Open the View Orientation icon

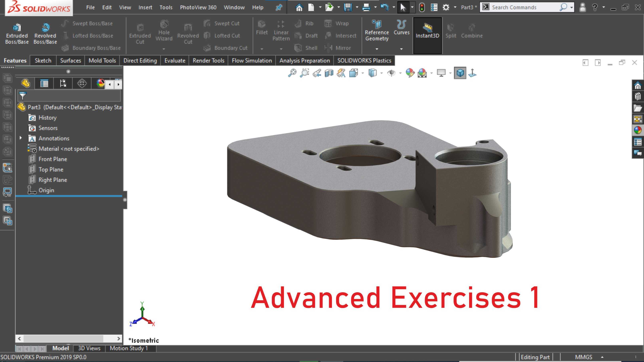(354, 73)
